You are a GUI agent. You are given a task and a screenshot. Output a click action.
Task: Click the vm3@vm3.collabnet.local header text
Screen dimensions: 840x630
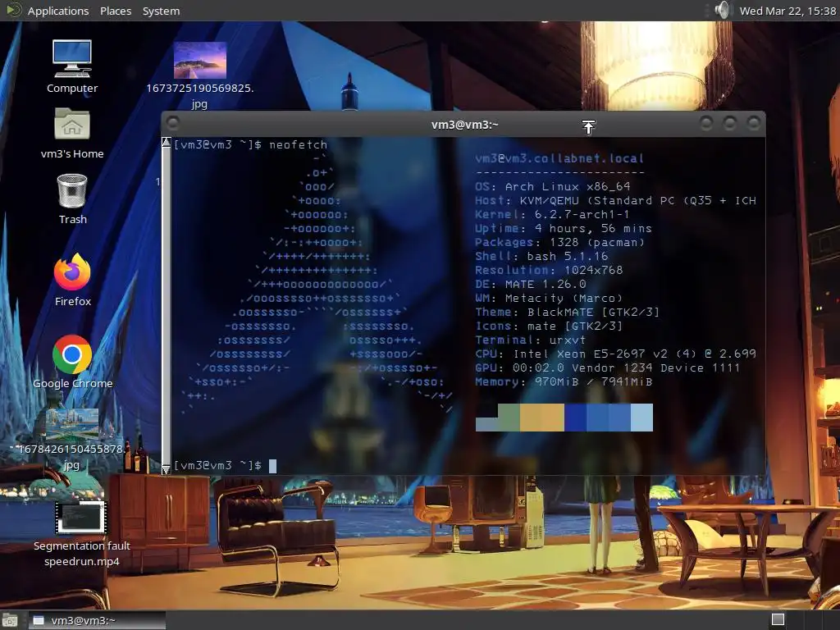click(559, 158)
